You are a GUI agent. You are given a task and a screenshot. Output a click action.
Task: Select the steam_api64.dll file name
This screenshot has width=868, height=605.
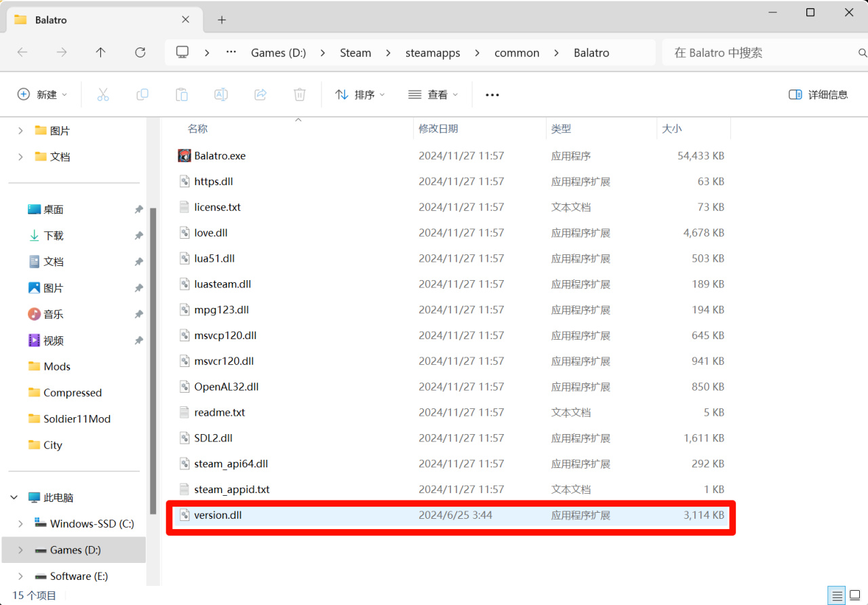231,464
